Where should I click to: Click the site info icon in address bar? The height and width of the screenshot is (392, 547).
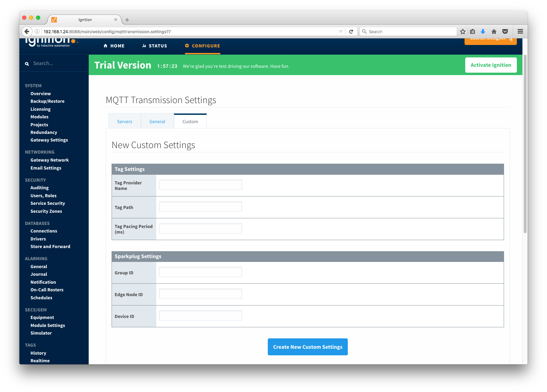[x=37, y=31]
